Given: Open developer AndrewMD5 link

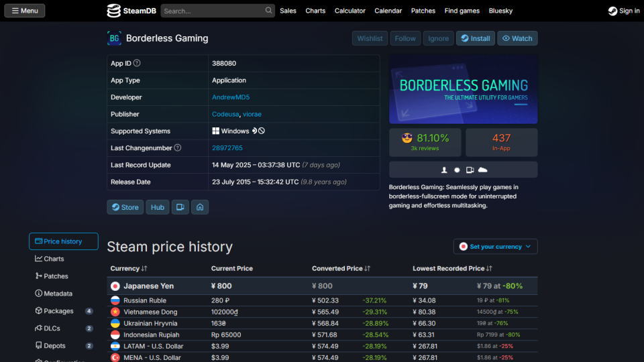Looking at the screenshot, I should coord(231,97).
